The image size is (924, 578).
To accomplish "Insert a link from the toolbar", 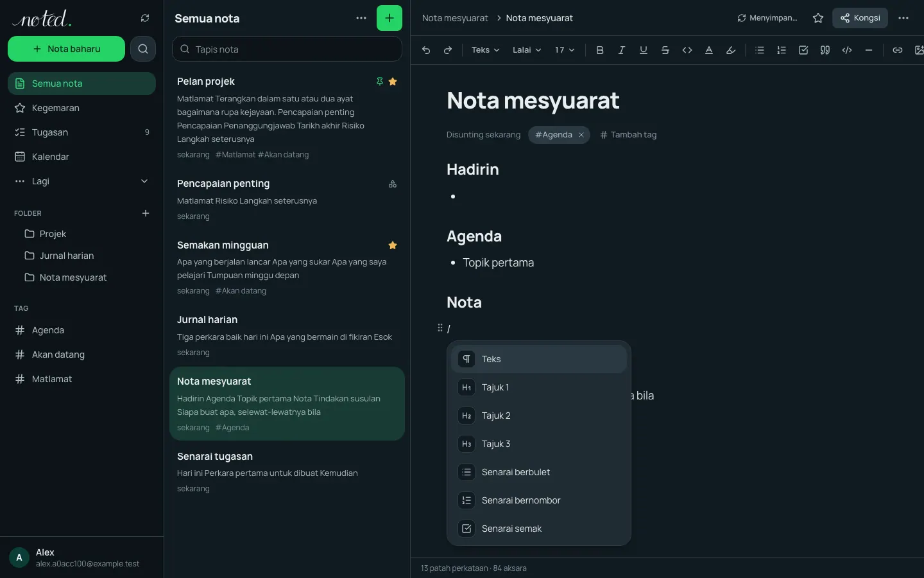I will [x=898, y=50].
